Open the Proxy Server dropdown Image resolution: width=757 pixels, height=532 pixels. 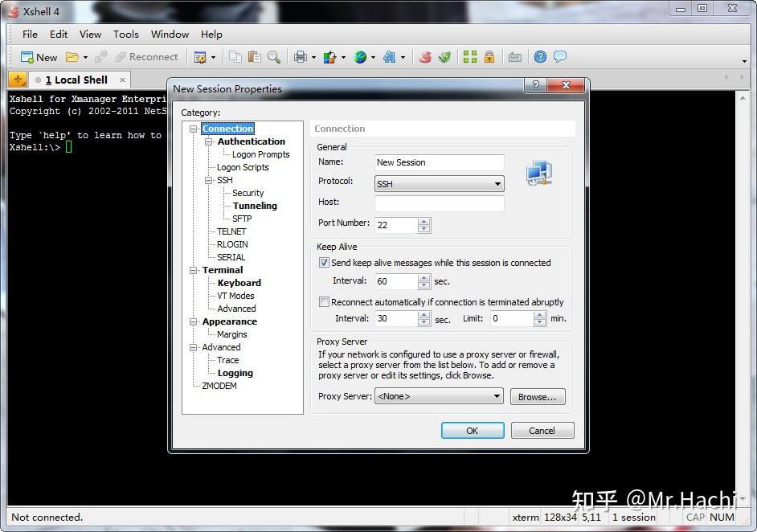pyautogui.click(x=499, y=396)
